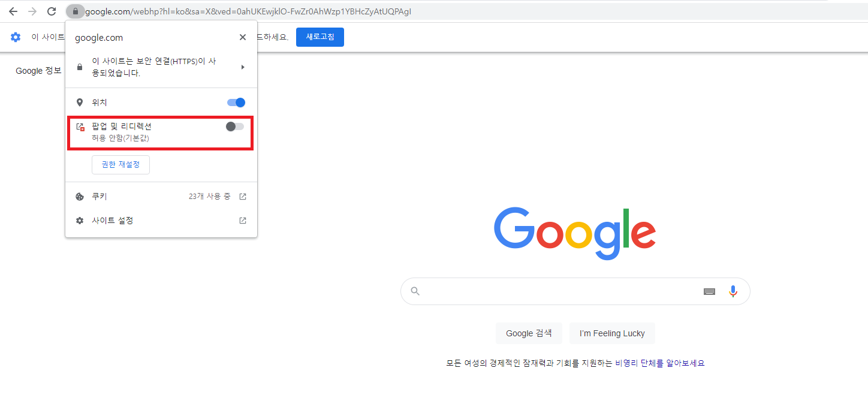Open the 쿠키 menu entry
Image resolution: width=868 pixels, height=410 pixels.
coord(161,197)
